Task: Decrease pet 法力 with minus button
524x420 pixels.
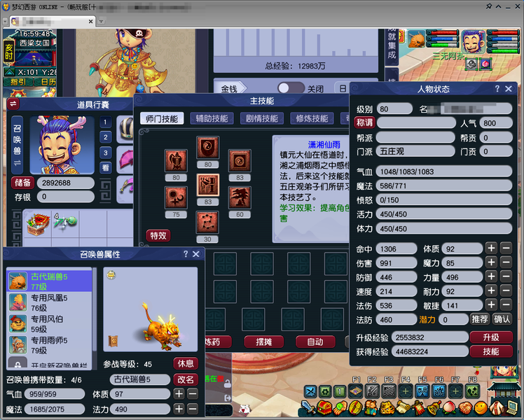Action: coord(193,409)
